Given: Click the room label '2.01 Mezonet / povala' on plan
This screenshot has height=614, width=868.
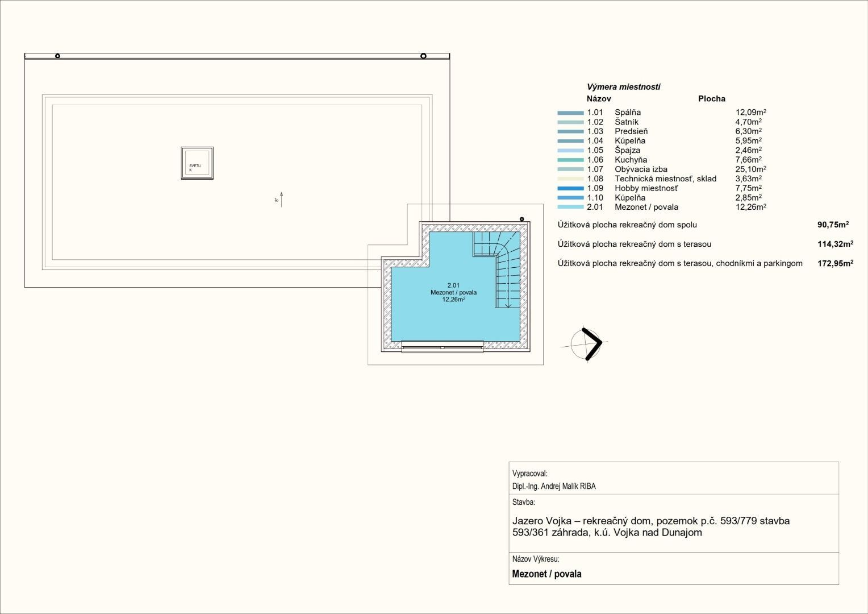Looking at the screenshot, I should pos(453,289).
